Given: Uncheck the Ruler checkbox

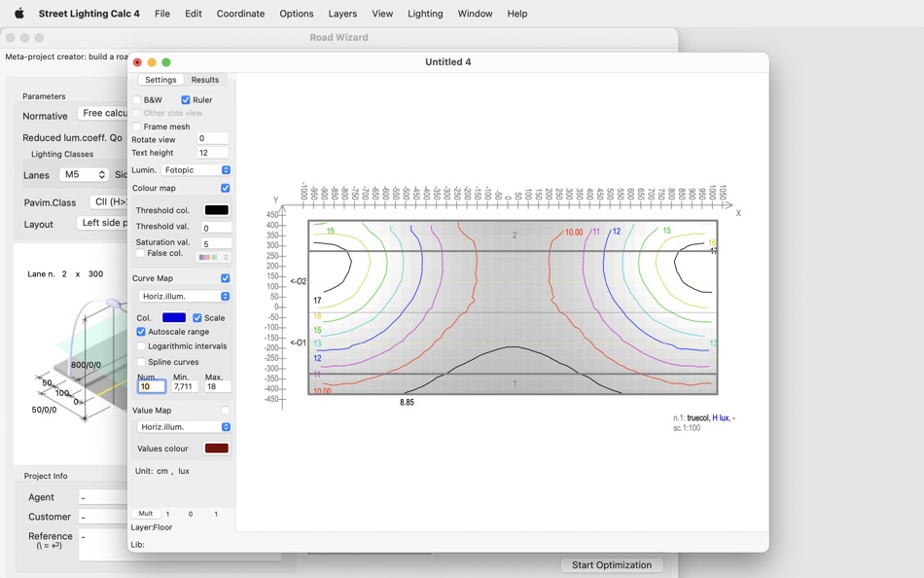Looking at the screenshot, I should tap(186, 99).
